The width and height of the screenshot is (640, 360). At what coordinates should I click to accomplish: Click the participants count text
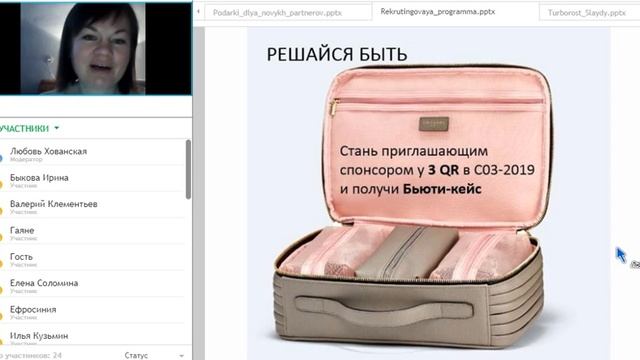pyautogui.click(x=31, y=356)
